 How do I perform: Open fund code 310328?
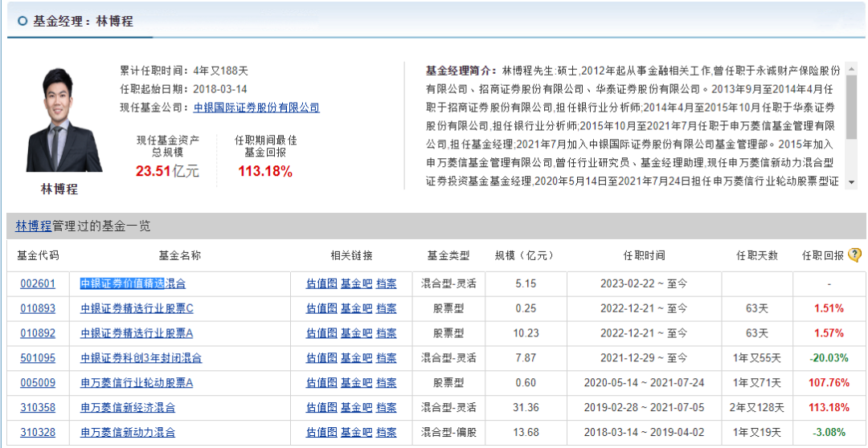[39, 433]
